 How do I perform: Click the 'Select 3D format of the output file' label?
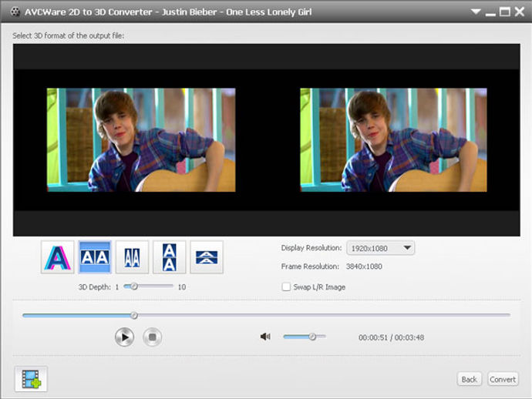pos(68,35)
